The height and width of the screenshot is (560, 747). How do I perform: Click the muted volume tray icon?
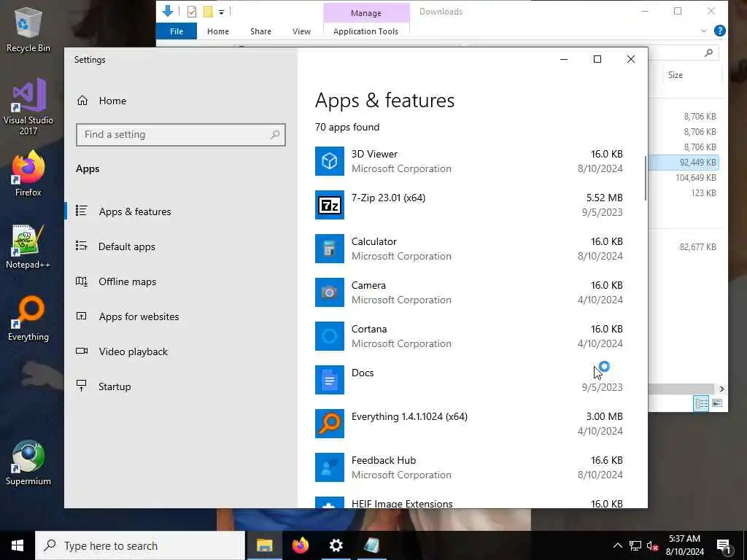click(x=653, y=546)
